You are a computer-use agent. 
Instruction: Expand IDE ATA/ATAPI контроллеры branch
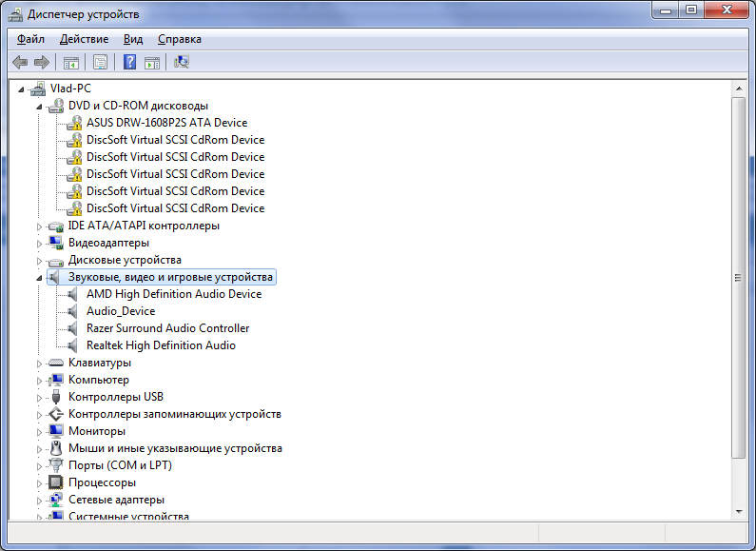(40, 226)
